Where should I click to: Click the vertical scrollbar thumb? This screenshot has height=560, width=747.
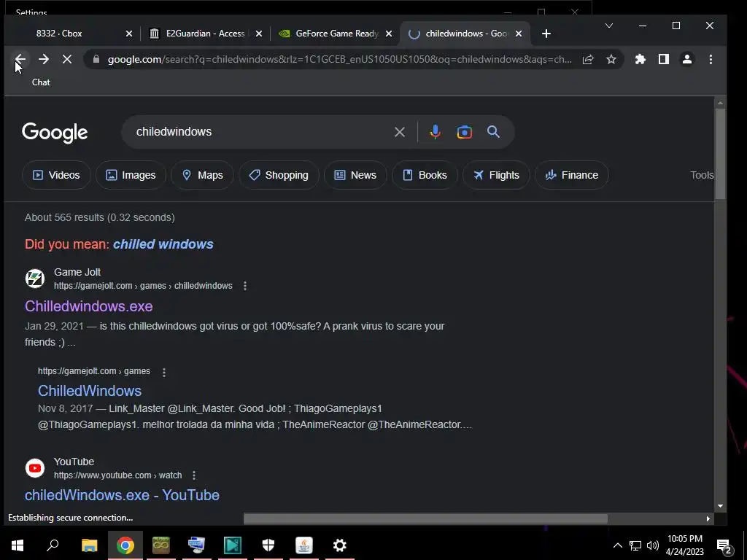720,154
